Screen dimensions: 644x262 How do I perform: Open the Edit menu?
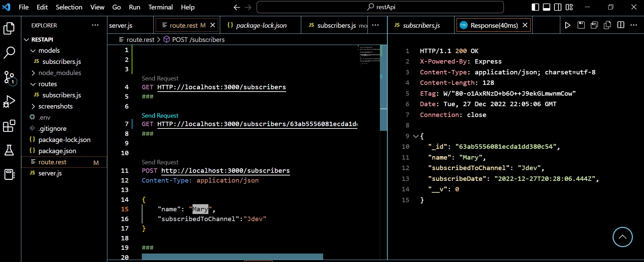(42, 7)
